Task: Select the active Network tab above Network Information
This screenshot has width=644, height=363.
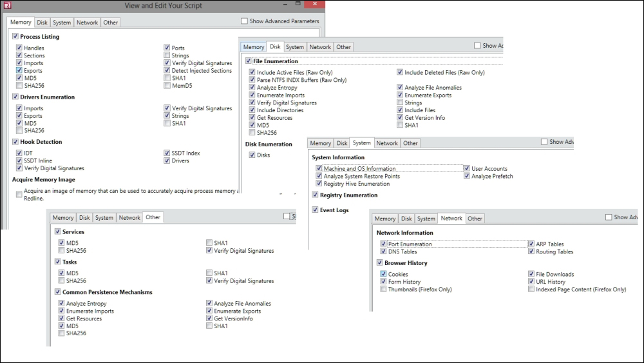Action: tap(451, 219)
